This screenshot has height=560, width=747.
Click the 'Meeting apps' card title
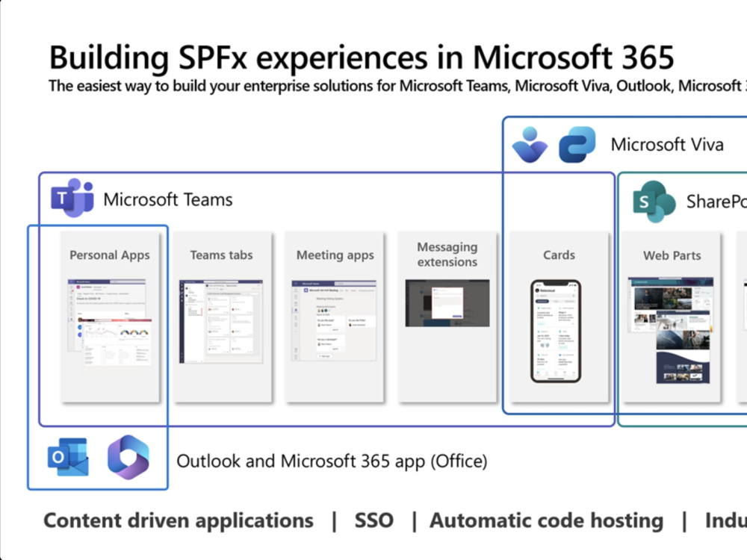(335, 255)
